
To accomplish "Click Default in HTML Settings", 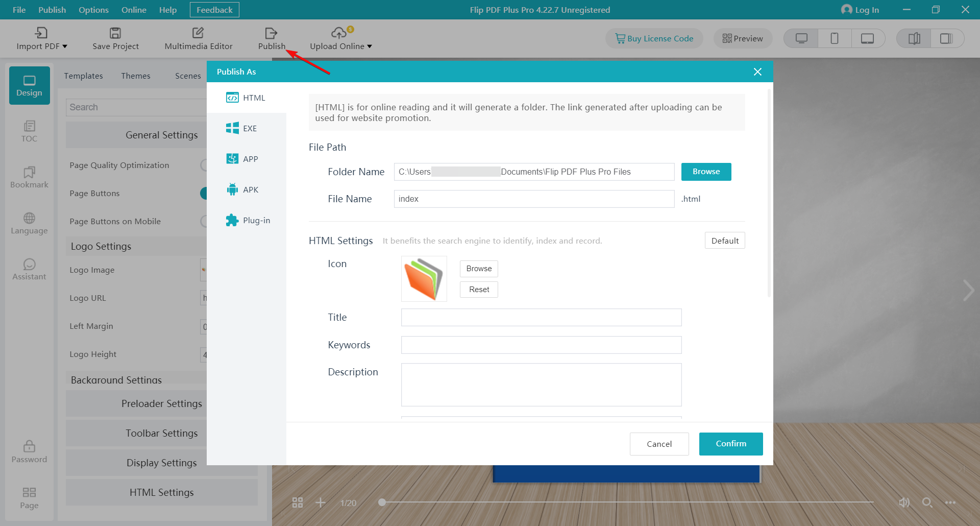I will [725, 241].
